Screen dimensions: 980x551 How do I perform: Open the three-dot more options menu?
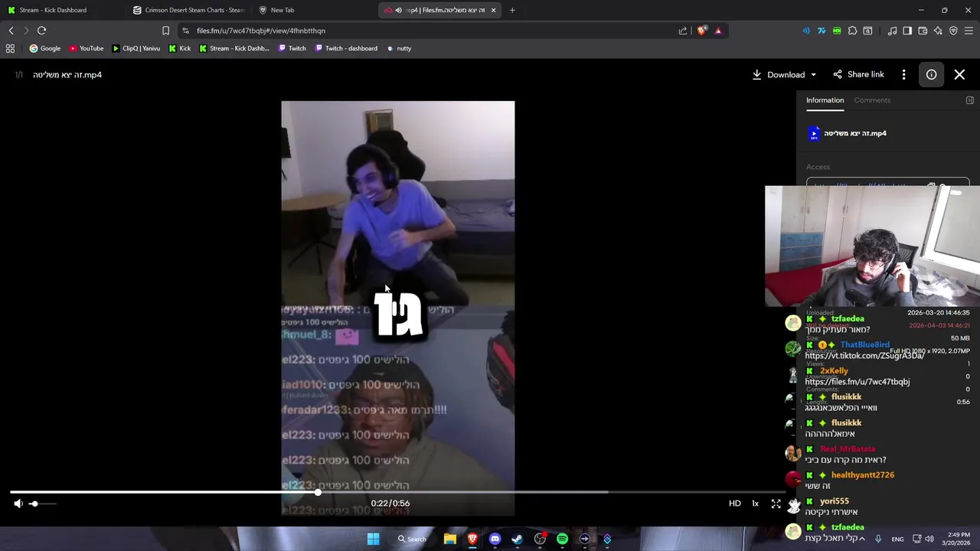coord(903,74)
